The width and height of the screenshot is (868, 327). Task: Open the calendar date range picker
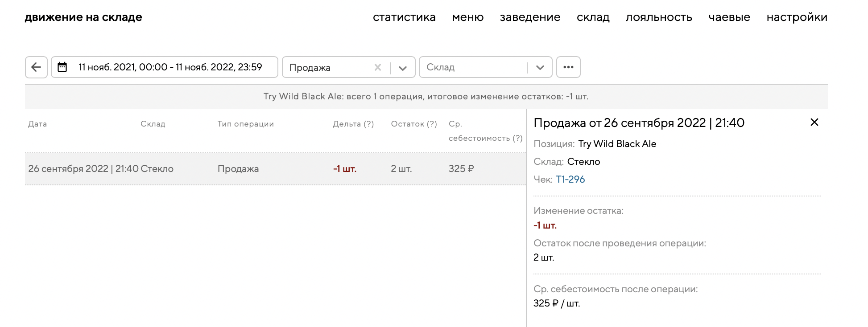pyautogui.click(x=62, y=67)
